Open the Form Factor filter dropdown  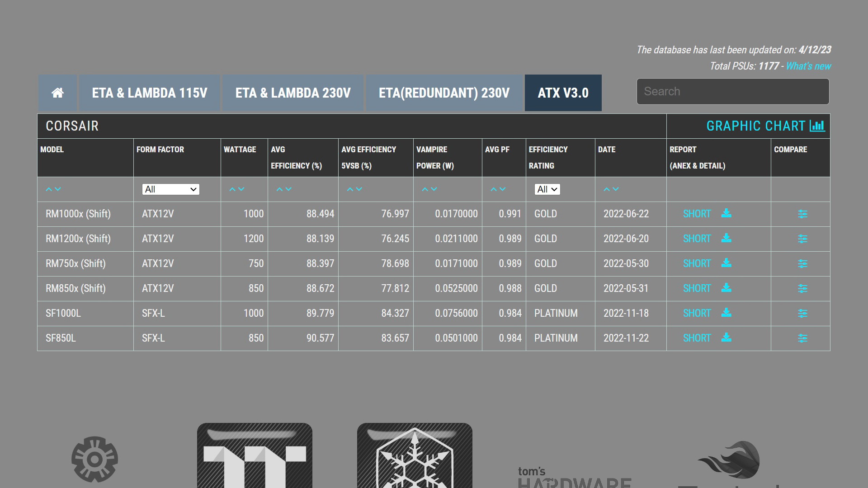[171, 189]
